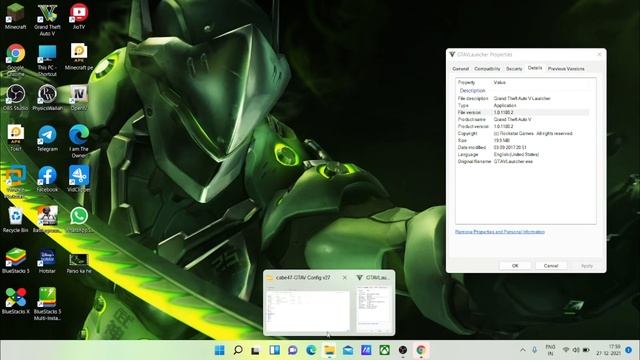Click the microphone tray icon

[x=535, y=350]
